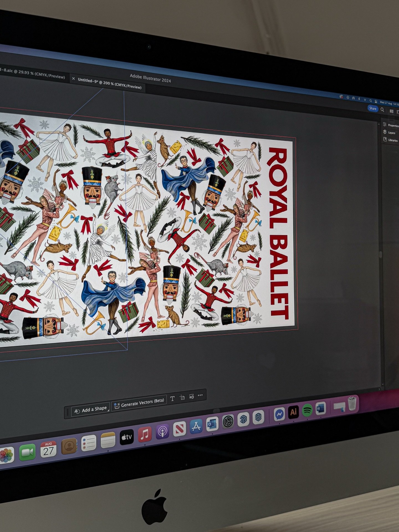Screen dimensions: 399x532
Task: Open Apple TV from the Dock
Action: 127,437
